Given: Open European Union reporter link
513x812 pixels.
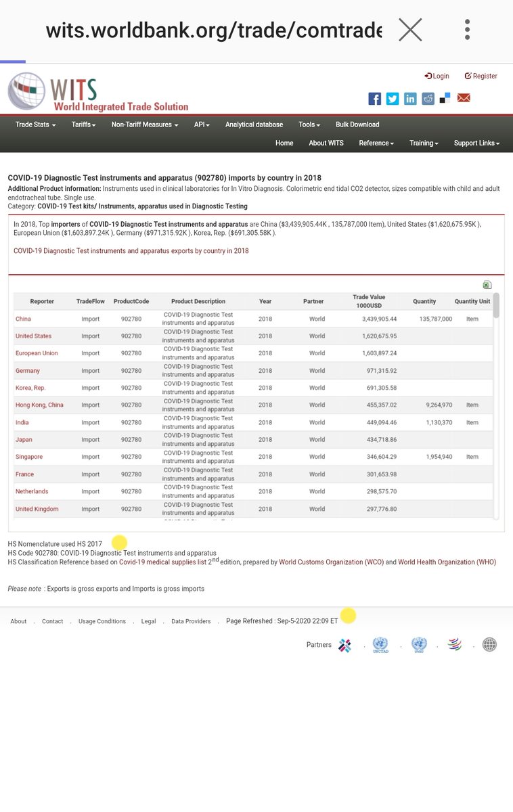Looking at the screenshot, I should [37, 353].
